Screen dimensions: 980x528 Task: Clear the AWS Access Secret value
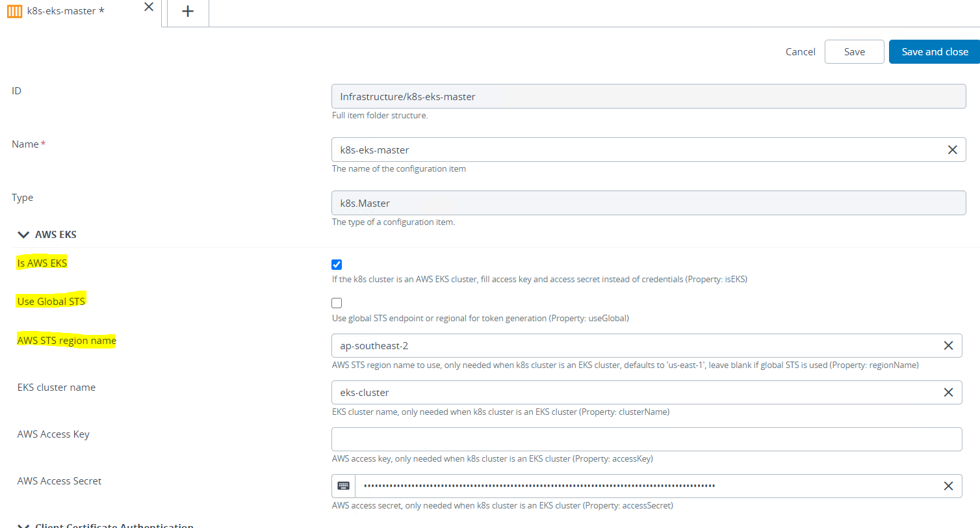click(948, 486)
